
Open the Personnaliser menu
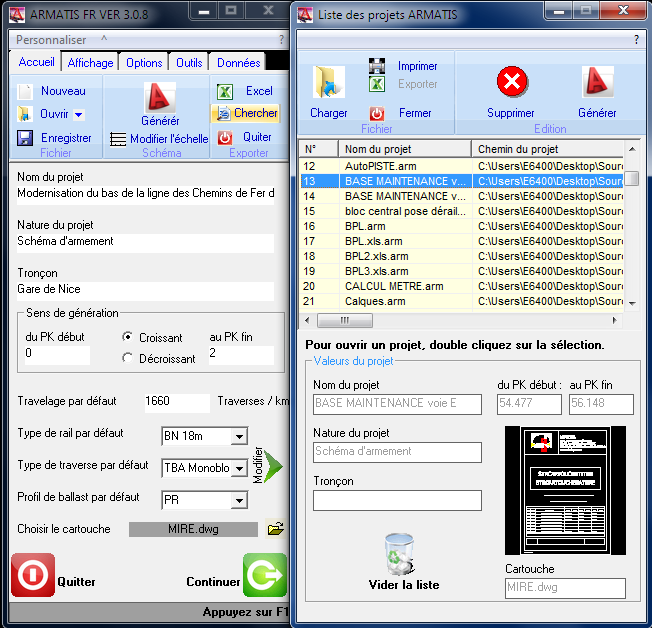coord(51,40)
